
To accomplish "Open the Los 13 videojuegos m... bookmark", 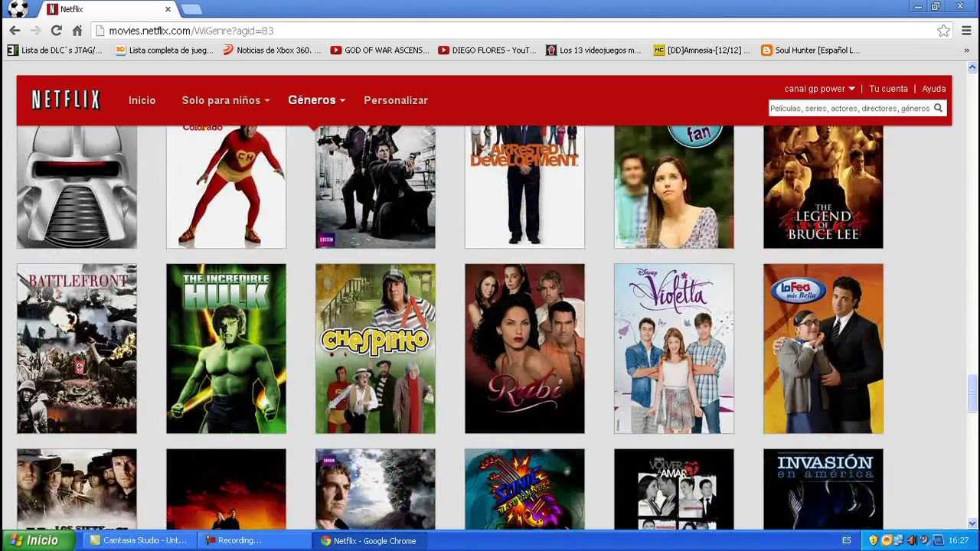I will [x=593, y=51].
